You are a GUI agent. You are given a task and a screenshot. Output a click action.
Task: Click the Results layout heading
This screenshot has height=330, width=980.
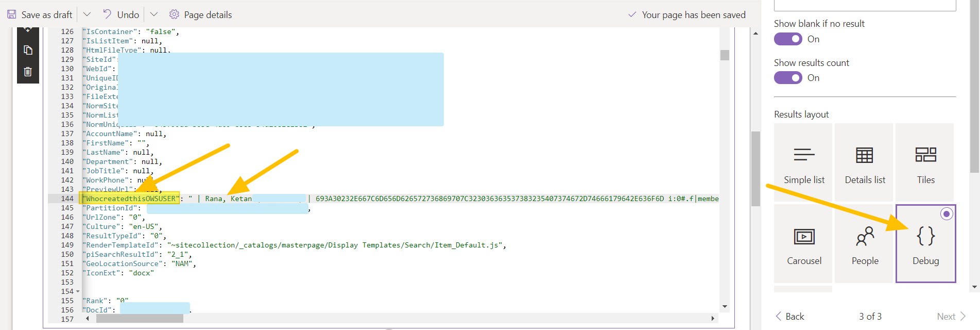click(801, 114)
